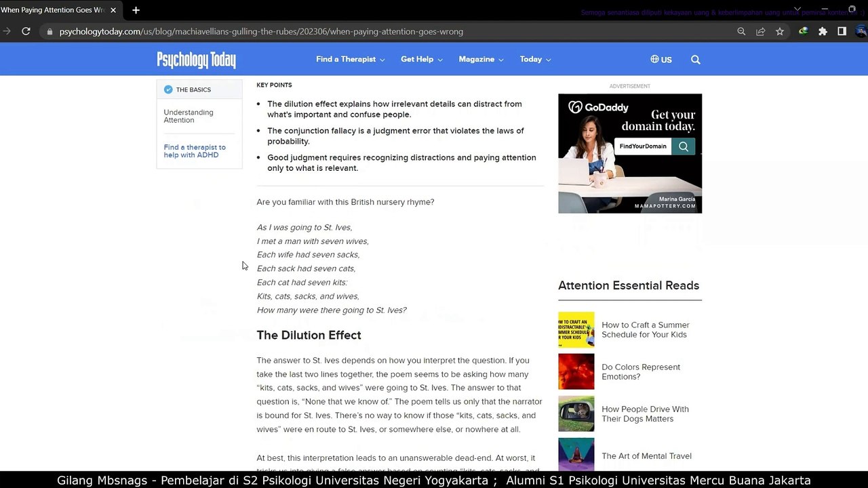The height and width of the screenshot is (488, 868).
Task: Open 'How People Drive With Their Dogs Matters' link
Action: click(645, 414)
